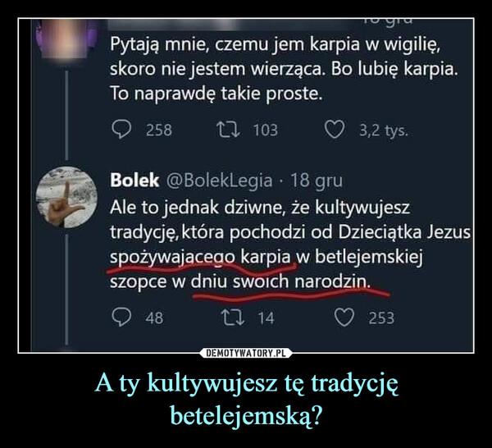Retweet Bolek's reply with 14 retweets
Screen dimensions: 492x448
(233, 317)
